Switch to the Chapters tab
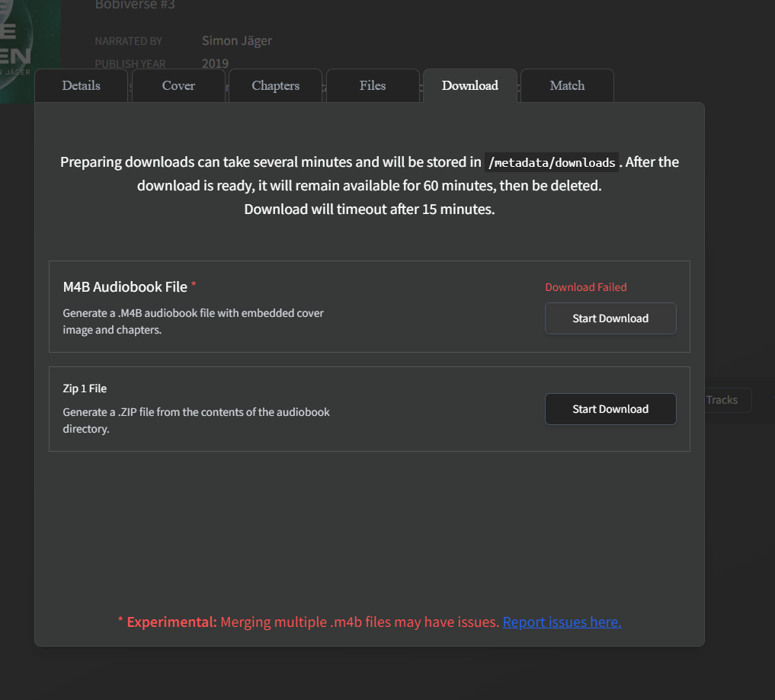The width and height of the screenshot is (775, 700). tap(275, 85)
